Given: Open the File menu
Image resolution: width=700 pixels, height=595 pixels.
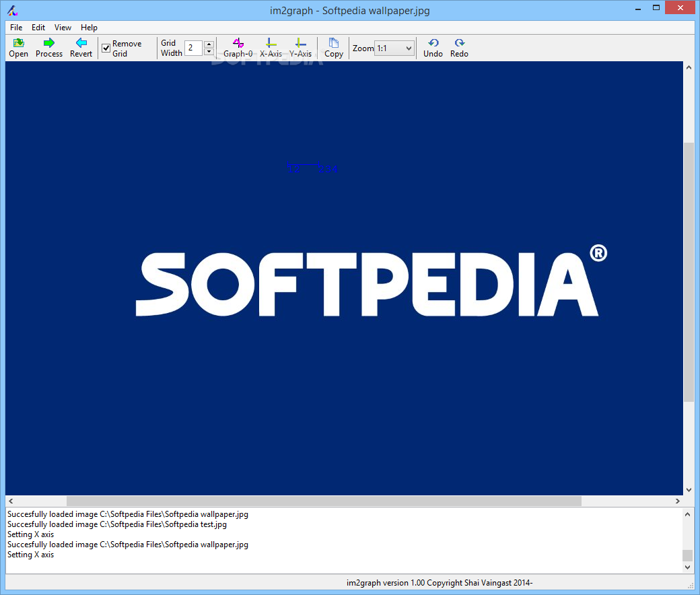Looking at the screenshot, I should point(16,27).
